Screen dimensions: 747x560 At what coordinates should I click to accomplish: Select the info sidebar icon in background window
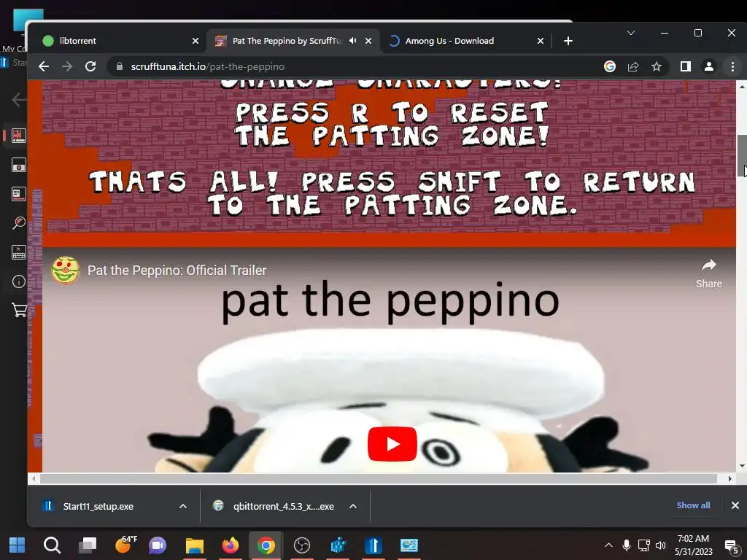pyautogui.click(x=18, y=281)
